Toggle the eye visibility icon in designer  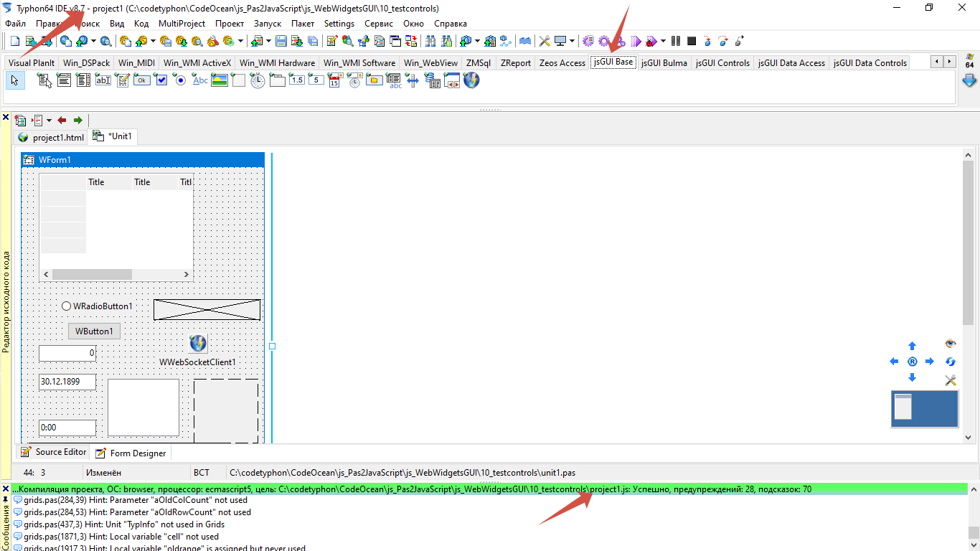(x=951, y=344)
